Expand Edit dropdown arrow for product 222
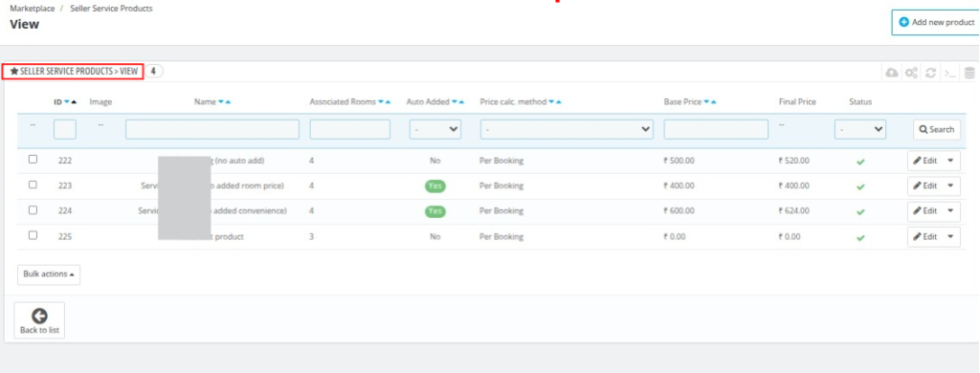 click(950, 161)
